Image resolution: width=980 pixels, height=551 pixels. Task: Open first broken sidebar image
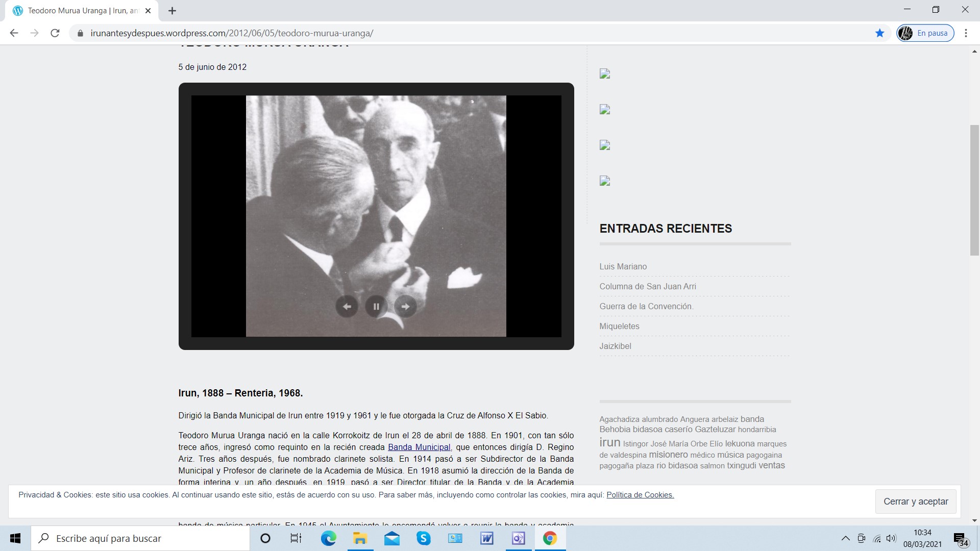pyautogui.click(x=605, y=74)
